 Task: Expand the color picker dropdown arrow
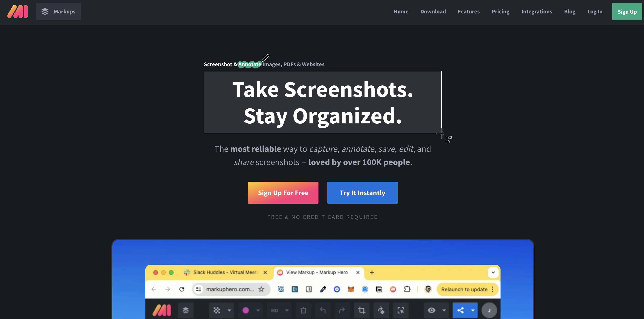[258, 310]
